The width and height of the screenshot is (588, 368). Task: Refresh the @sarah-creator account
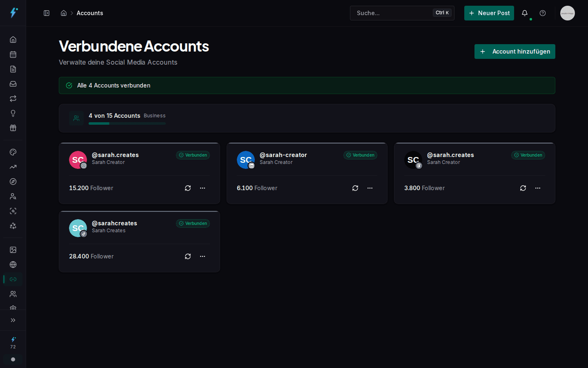click(355, 188)
